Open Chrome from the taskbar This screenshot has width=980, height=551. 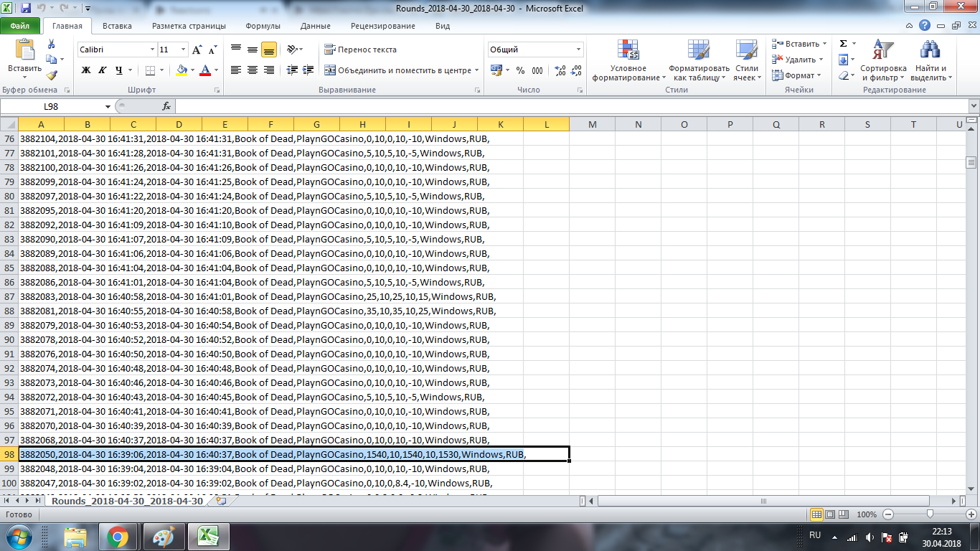[x=117, y=536]
